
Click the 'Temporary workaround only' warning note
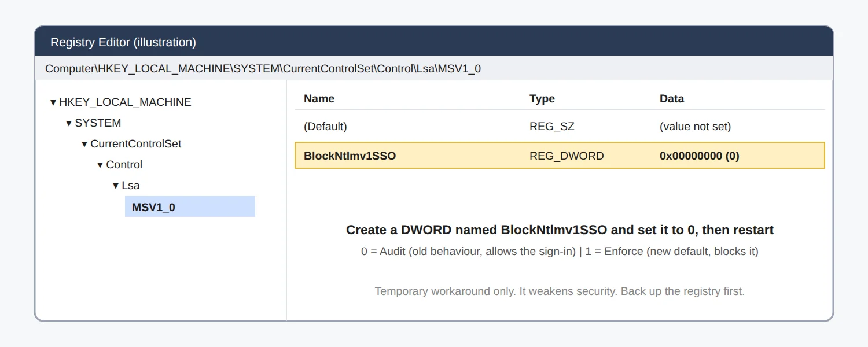pyautogui.click(x=560, y=291)
